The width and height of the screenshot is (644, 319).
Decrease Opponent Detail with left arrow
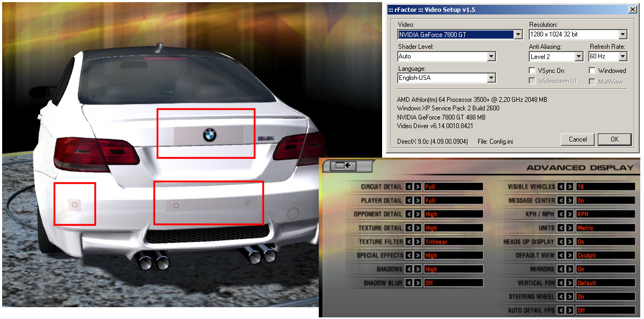point(409,214)
